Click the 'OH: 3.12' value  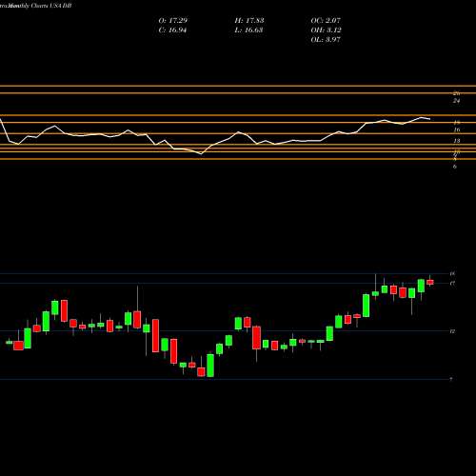(326, 30)
